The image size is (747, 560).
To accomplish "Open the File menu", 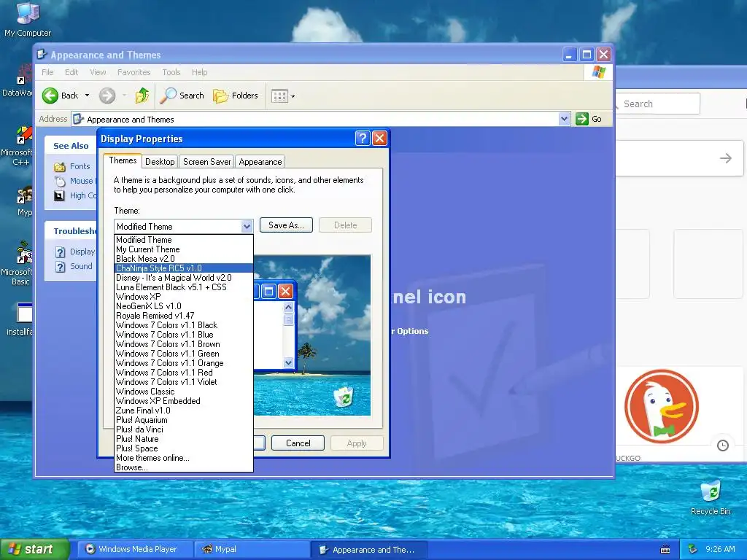I will [x=47, y=72].
